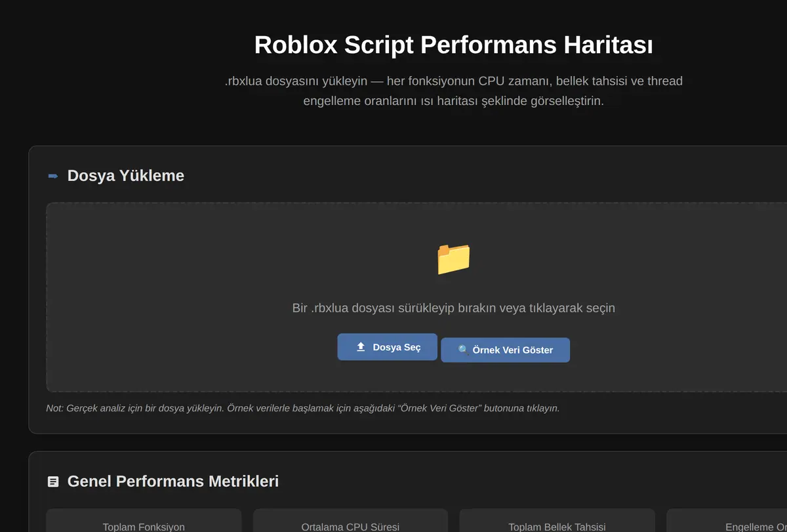The height and width of the screenshot is (532, 787).
Task: Open the Toplam Bellek Tahsisi metric card
Action: 557,521
